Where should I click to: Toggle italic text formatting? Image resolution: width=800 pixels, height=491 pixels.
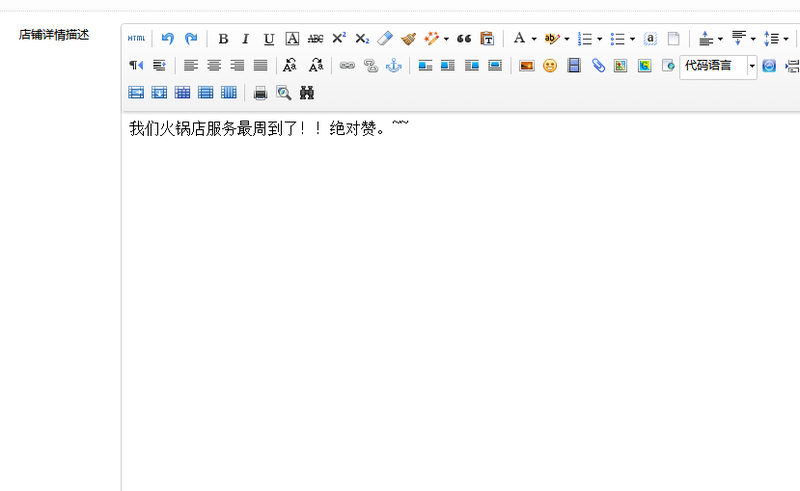click(245, 39)
